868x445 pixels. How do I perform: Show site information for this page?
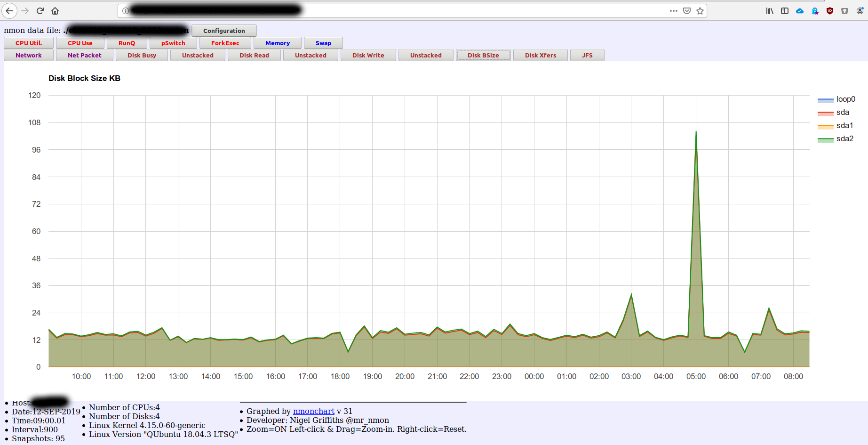[x=126, y=11]
